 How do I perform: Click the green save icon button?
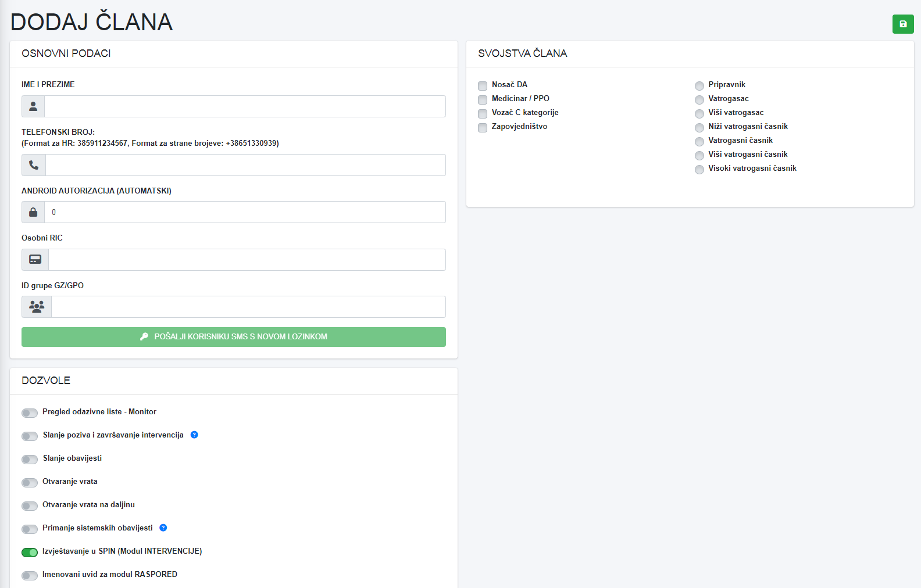pyautogui.click(x=902, y=24)
